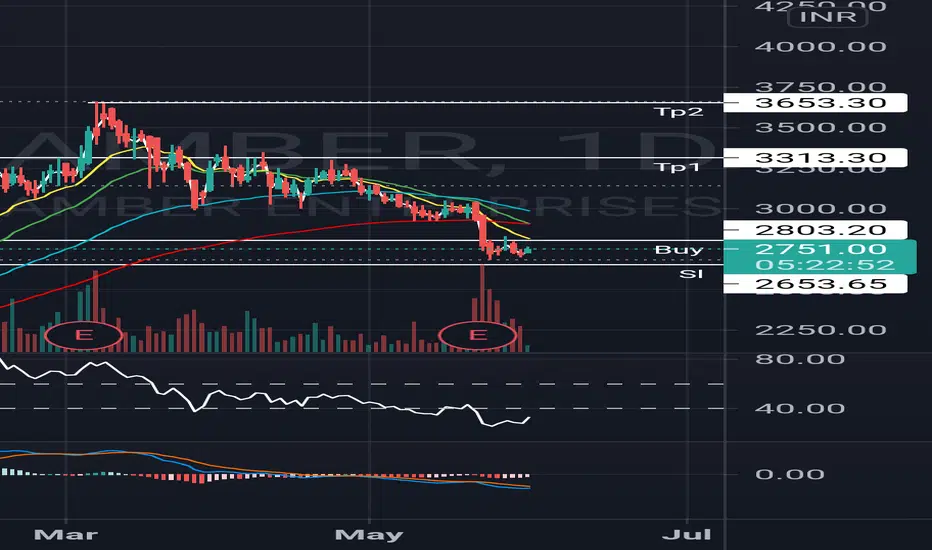Click the 2250.00 price scale value
This screenshot has height=550, width=932.
[x=820, y=330]
